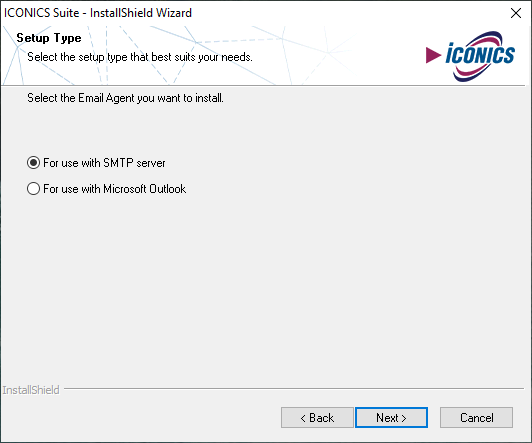Click empty area below Outlook option
532x443 pixels.
click(265, 288)
